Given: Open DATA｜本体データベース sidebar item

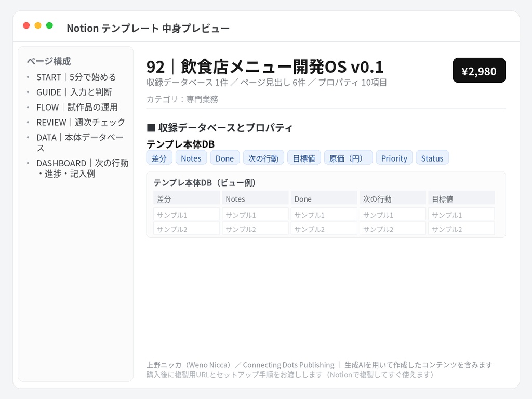Looking at the screenshot, I should pos(80,142).
